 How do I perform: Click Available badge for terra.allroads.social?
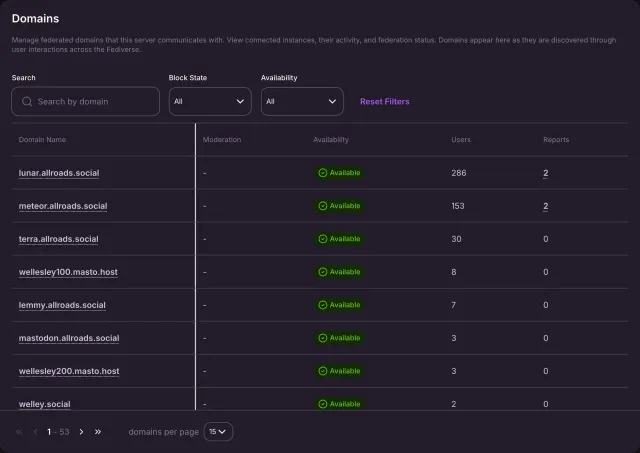point(339,239)
